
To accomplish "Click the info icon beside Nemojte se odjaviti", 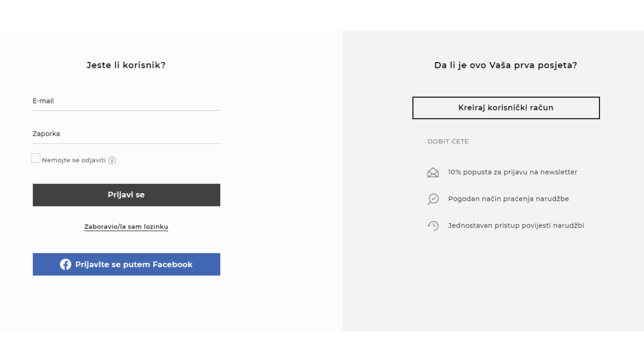I will (x=112, y=160).
